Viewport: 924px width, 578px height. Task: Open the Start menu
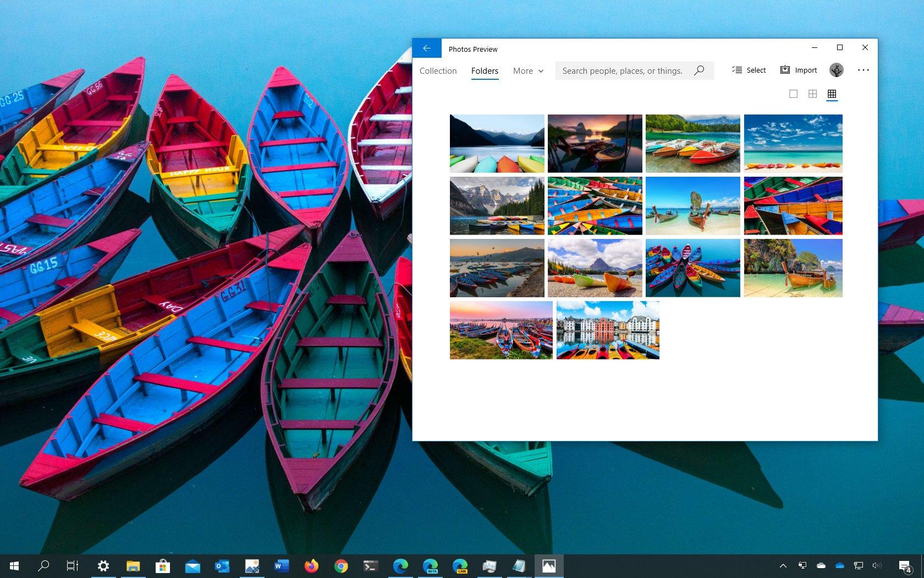coord(13,565)
